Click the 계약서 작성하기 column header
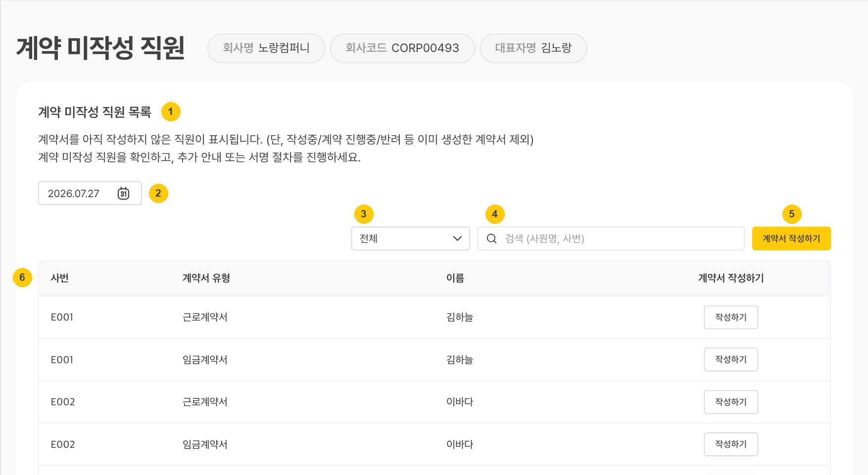Viewport: 868px width, 475px height. pos(731,278)
